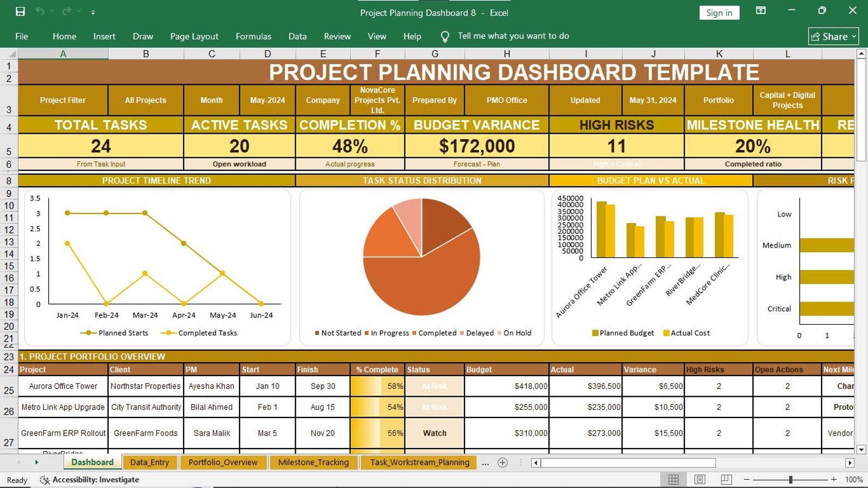This screenshot has height=488, width=868.
Task: Click the $172,000 budget variance value
Action: [477, 146]
